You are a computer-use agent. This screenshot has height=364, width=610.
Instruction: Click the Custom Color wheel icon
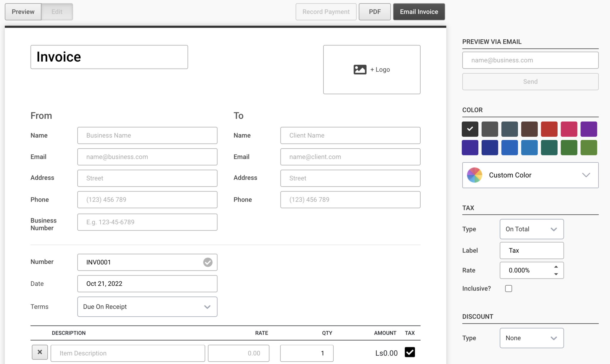474,175
